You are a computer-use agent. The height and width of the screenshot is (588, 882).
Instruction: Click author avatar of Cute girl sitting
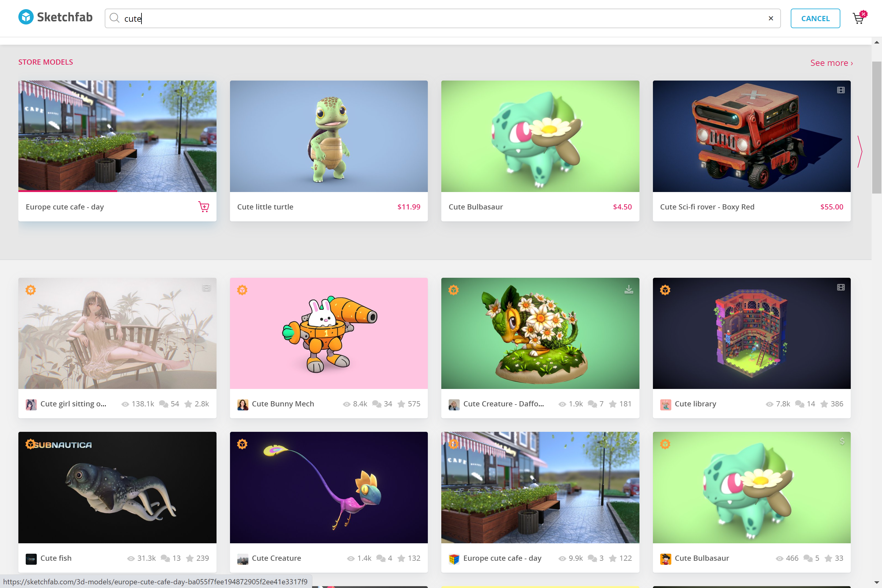[x=31, y=404]
